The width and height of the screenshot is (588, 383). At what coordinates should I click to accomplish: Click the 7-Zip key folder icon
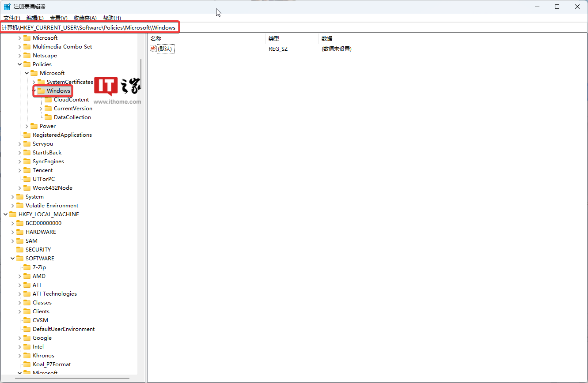(27, 267)
